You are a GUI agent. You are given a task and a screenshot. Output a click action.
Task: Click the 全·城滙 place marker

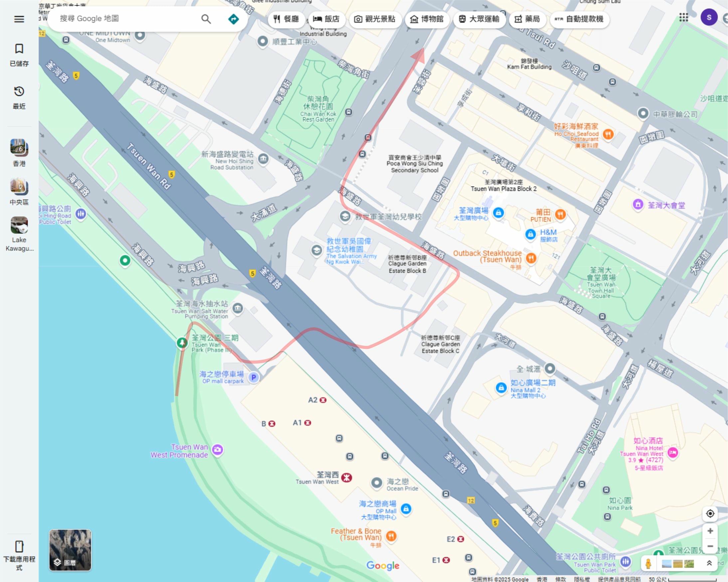pyautogui.click(x=550, y=368)
